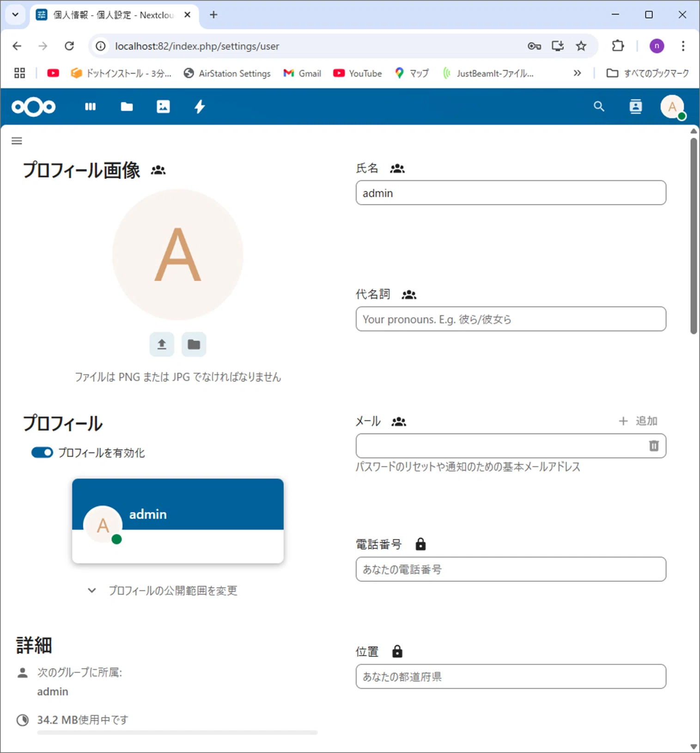This screenshot has height=753, width=700.
Task: Open the 個人情報 Nextcloud browser tab
Action: 114,15
